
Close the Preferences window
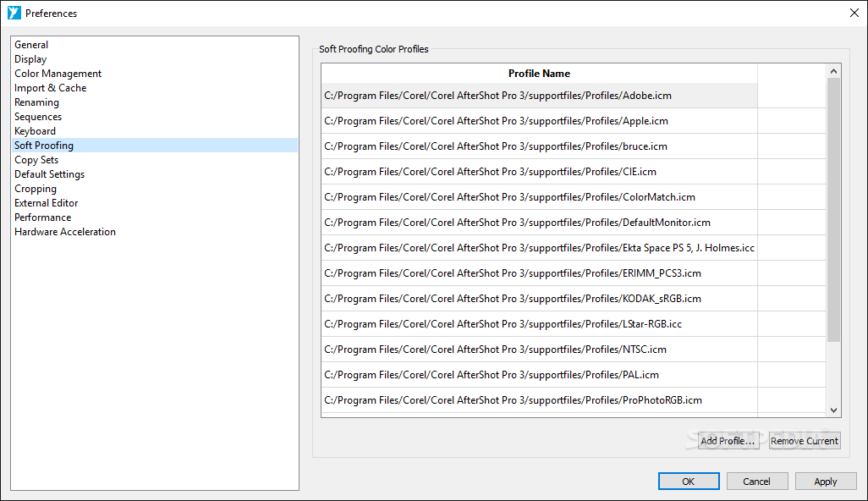point(854,13)
